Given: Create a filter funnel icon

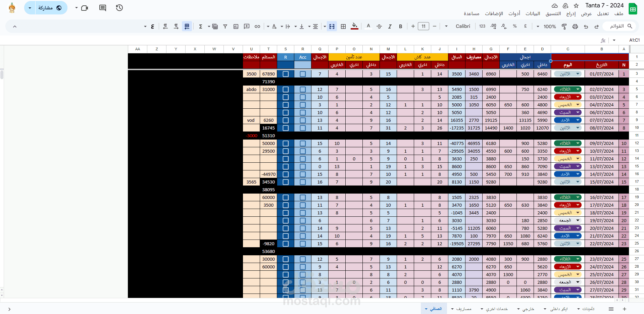Looking at the screenshot, I should tap(225, 26).
